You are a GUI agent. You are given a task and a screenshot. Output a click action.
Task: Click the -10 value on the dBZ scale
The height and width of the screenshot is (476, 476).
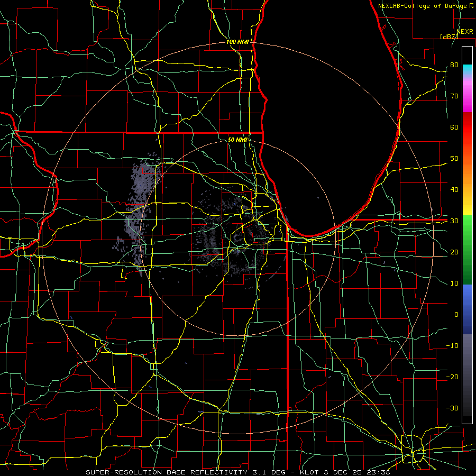(x=452, y=346)
